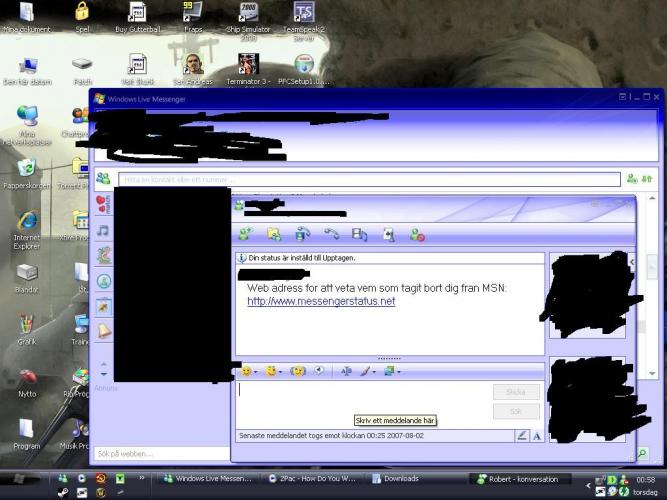667x500 pixels.
Task: Open the Mina dokument desktop icon
Action: 27,17
